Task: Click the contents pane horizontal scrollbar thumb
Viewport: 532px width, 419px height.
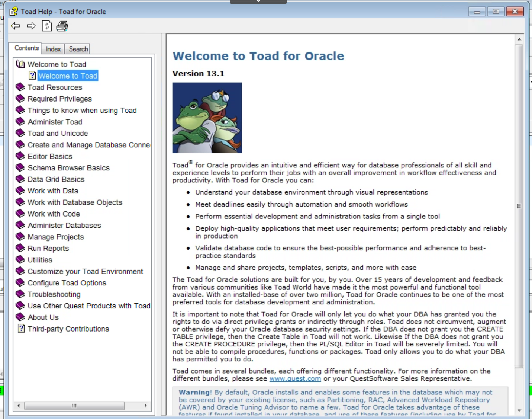Action: [74, 406]
